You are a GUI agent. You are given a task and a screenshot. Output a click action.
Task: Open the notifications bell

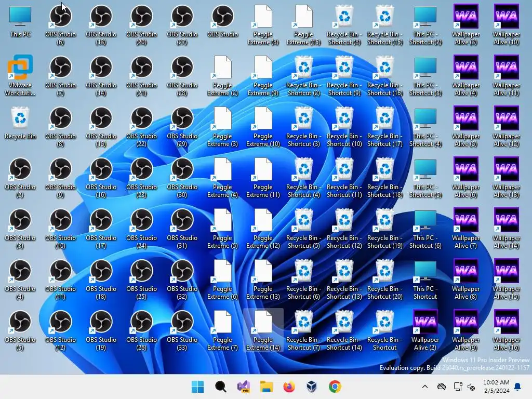click(x=518, y=387)
